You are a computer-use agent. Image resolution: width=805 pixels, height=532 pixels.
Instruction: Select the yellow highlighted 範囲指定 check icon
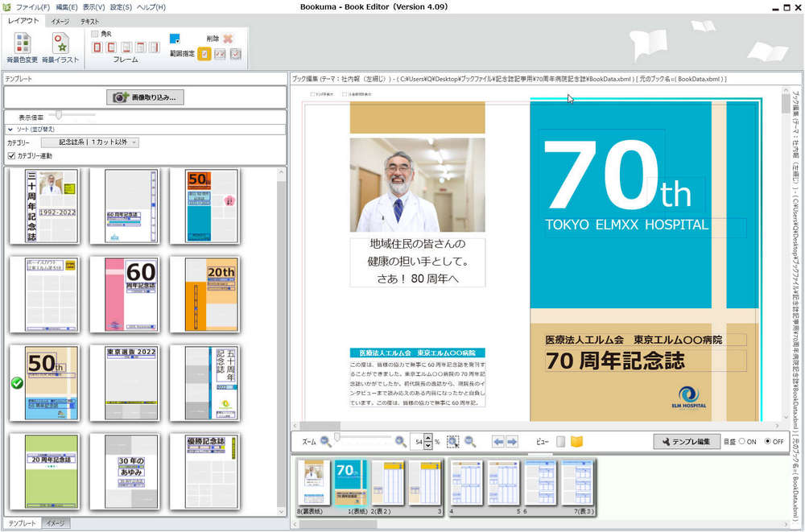pos(203,52)
